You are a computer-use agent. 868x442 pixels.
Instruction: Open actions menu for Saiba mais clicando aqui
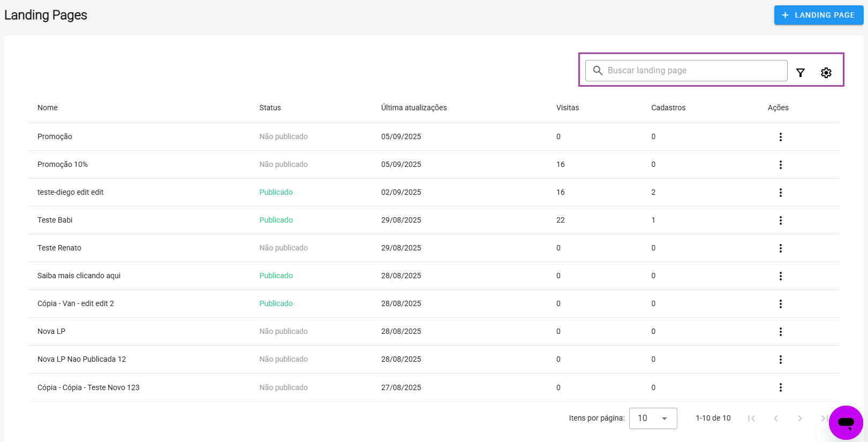click(780, 276)
